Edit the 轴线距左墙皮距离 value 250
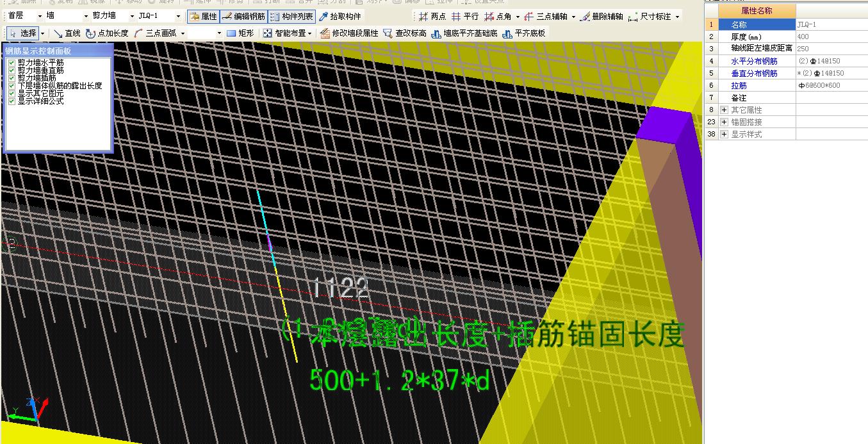 [x=831, y=49]
